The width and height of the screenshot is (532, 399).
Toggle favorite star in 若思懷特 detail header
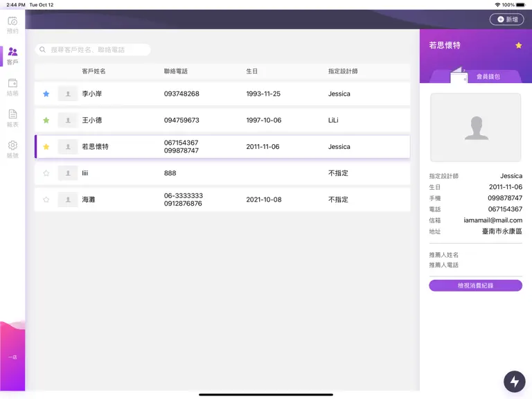[518, 45]
